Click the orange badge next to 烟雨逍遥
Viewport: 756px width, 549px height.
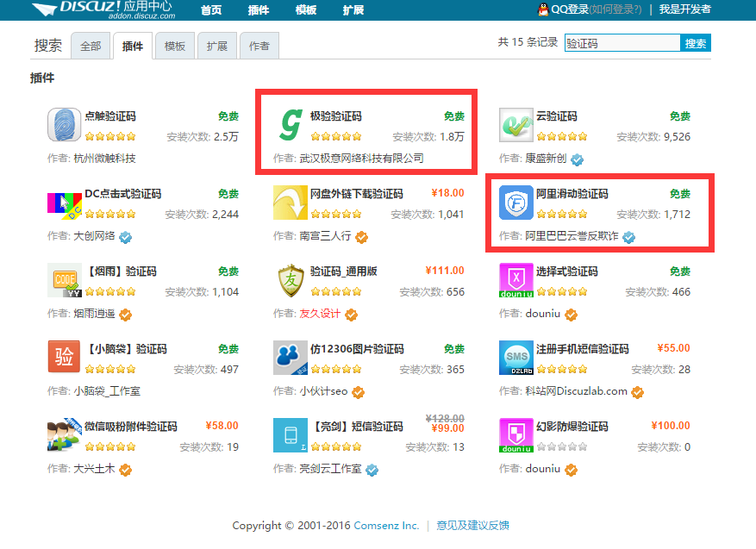pos(125,315)
